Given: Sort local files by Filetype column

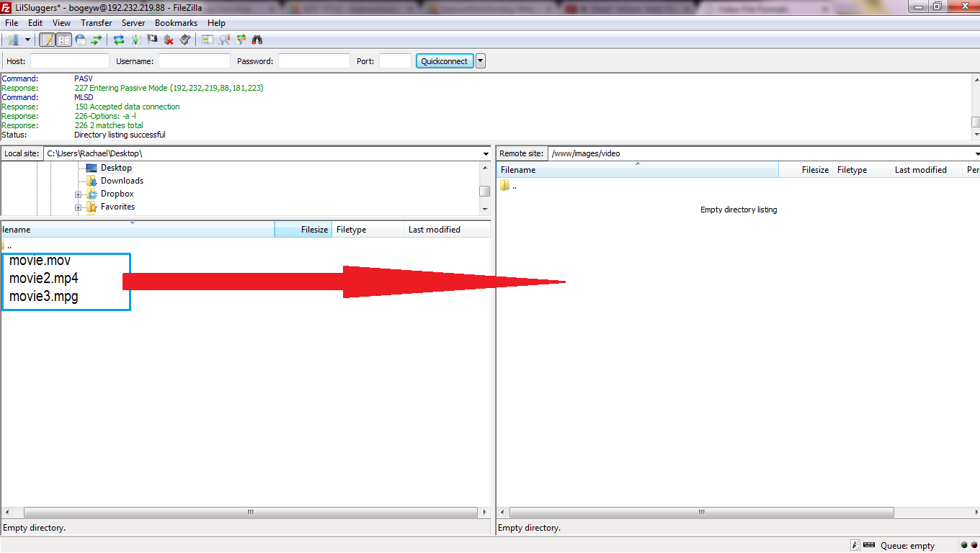Looking at the screenshot, I should 367,230.
